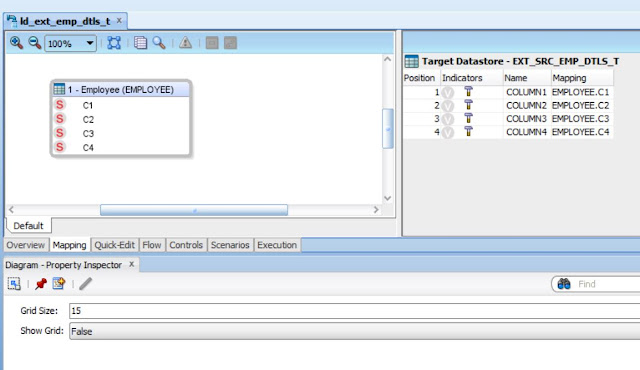Switch to the Controls tab
Screen dimensions: 640x370
186,245
